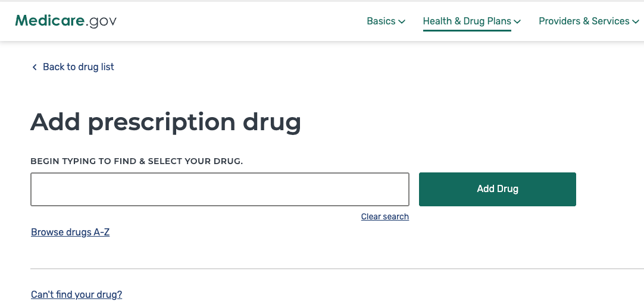Open the Basics menu
Screen dimensions: 644x305
(381, 21)
